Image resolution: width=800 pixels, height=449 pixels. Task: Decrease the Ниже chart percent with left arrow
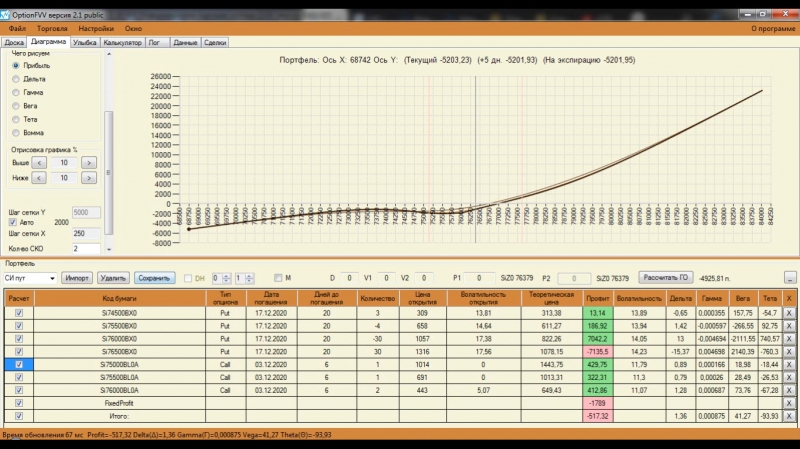[39, 178]
